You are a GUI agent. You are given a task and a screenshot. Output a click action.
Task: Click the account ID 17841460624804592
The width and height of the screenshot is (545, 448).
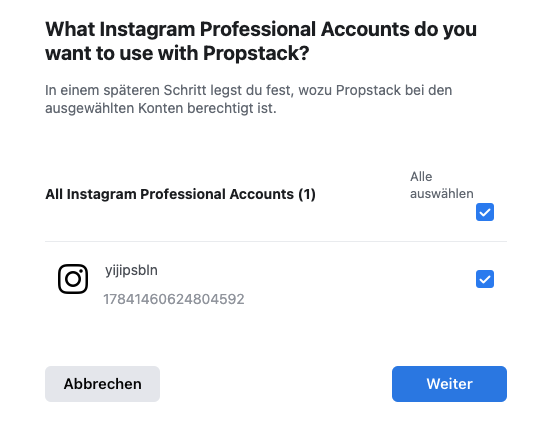(174, 299)
